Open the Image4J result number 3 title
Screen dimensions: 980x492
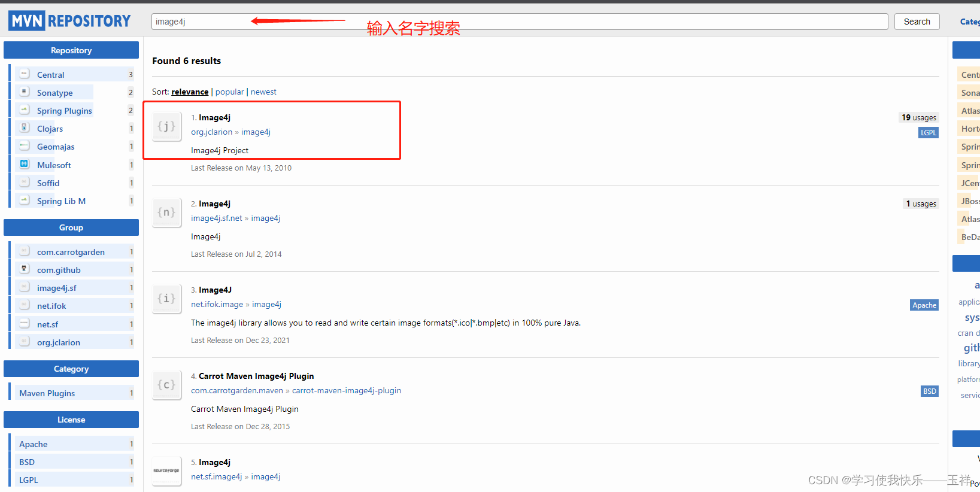[215, 290]
